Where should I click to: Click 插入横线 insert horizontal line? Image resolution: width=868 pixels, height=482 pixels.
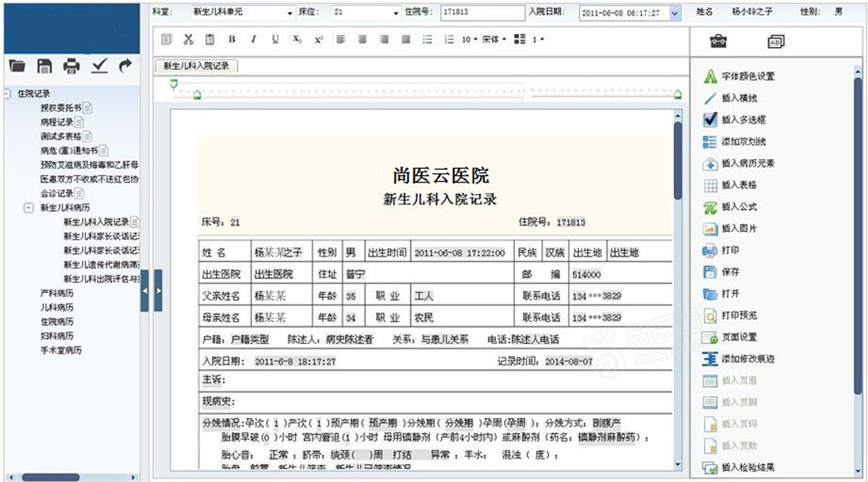pyautogui.click(x=731, y=98)
